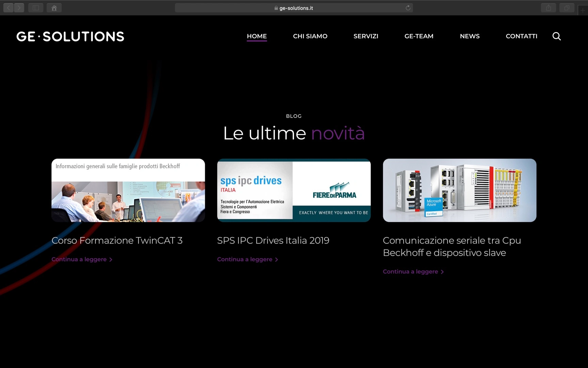Click the BLOG label above the heading
Viewport: 588px width, 368px height.
tap(294, 116)
